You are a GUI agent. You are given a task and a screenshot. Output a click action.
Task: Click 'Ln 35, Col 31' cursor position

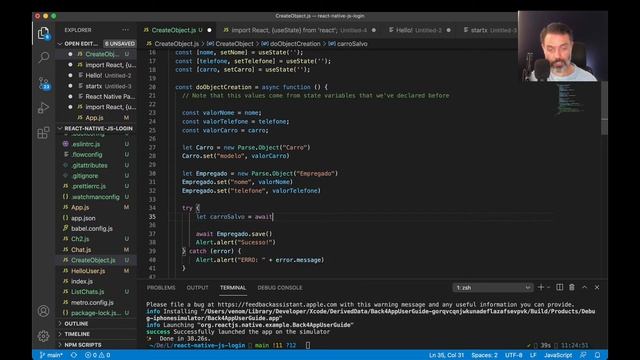(447, 355)
